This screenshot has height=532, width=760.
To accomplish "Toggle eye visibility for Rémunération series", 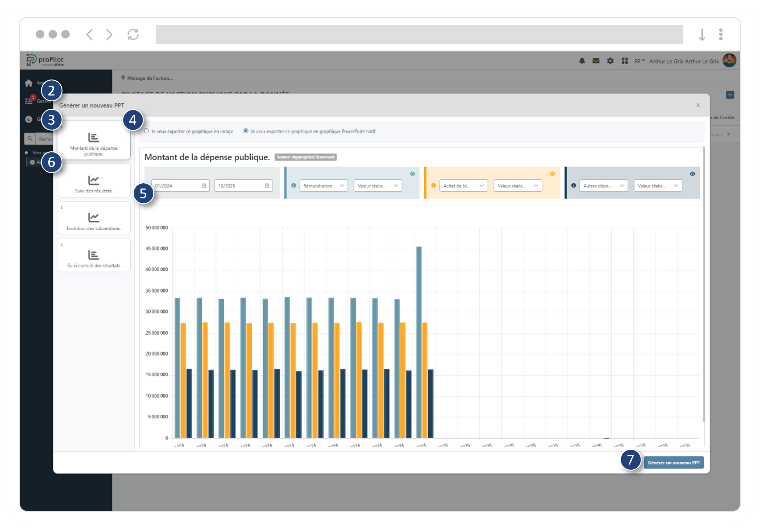I will (x=412, y=174).
